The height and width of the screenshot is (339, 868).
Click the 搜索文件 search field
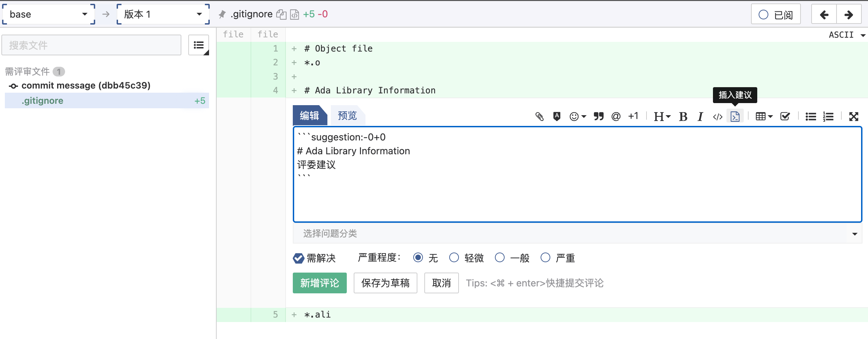tap(91, 45)
